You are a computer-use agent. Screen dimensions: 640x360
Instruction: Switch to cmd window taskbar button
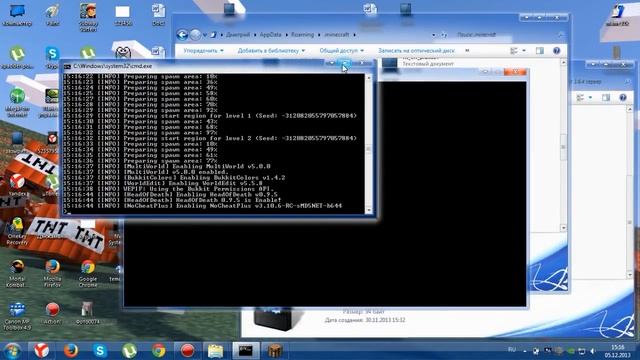245,351
